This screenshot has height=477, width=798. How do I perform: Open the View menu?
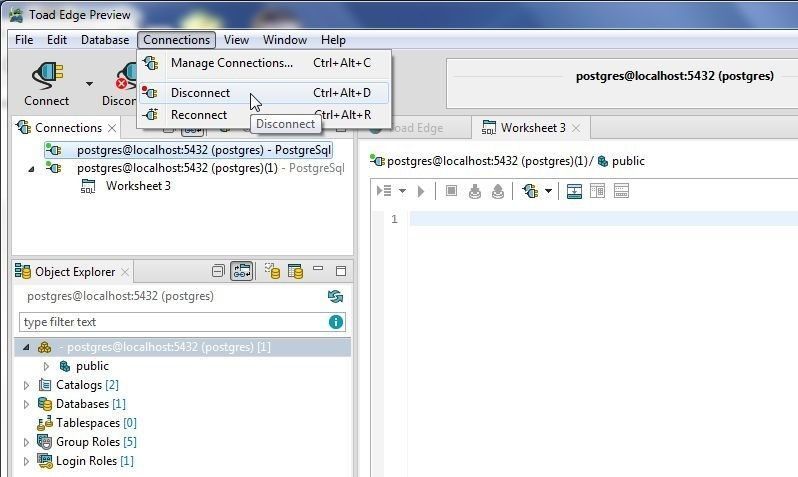coord(236,40)
